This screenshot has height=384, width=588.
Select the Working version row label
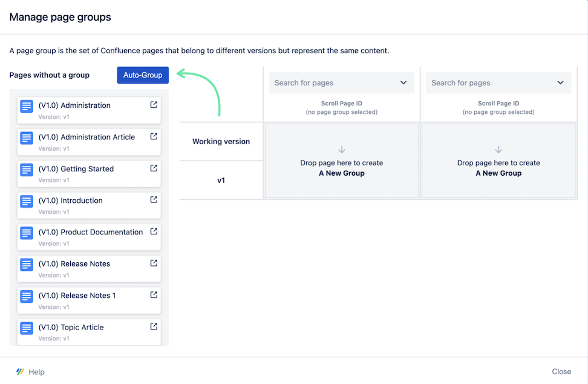(221, 142)
